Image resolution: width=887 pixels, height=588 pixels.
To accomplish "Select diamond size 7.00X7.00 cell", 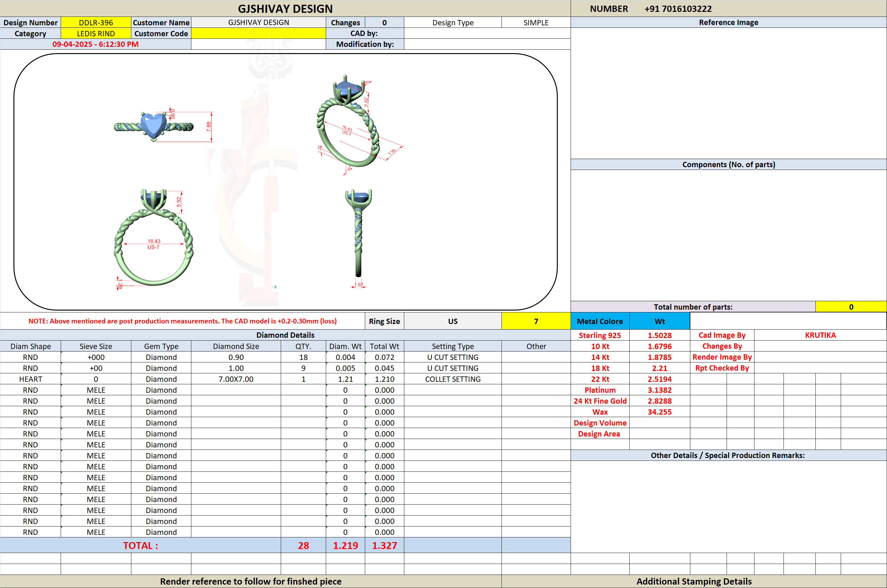I will click(236, 379).
